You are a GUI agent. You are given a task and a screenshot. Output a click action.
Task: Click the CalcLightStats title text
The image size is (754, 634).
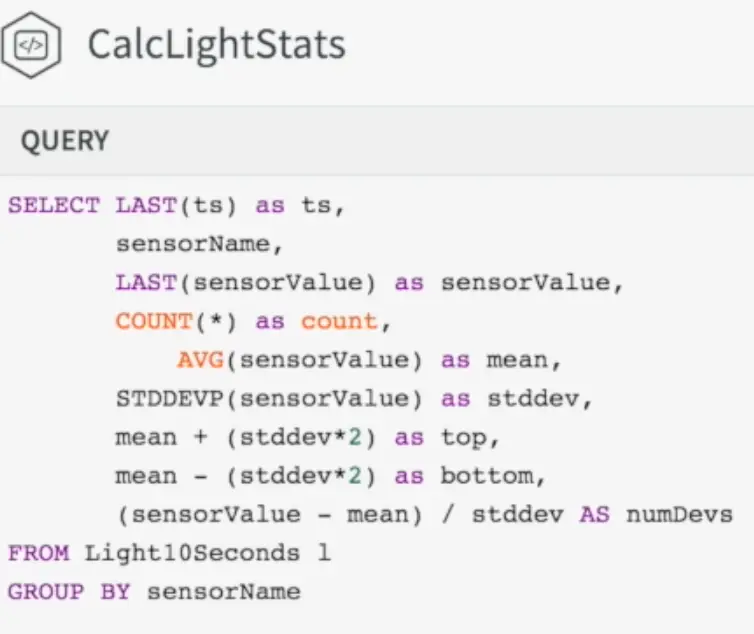click(x=216, y=45)
